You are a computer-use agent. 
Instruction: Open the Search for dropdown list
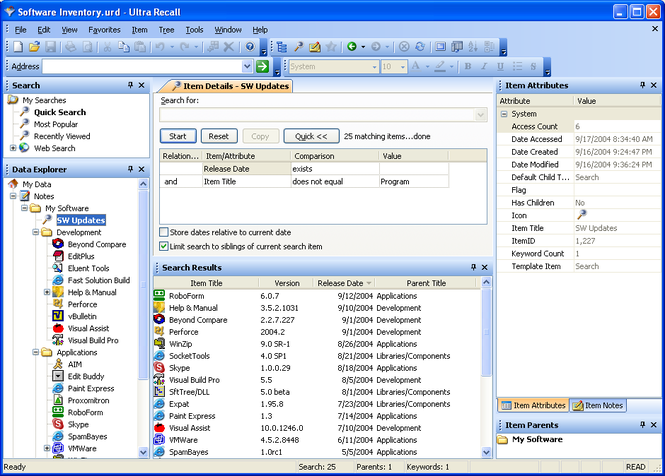(x=480, y=115)
